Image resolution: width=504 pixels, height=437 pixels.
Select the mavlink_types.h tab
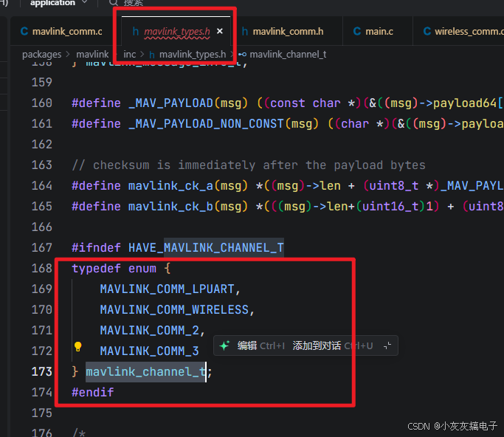coord(177,32)
